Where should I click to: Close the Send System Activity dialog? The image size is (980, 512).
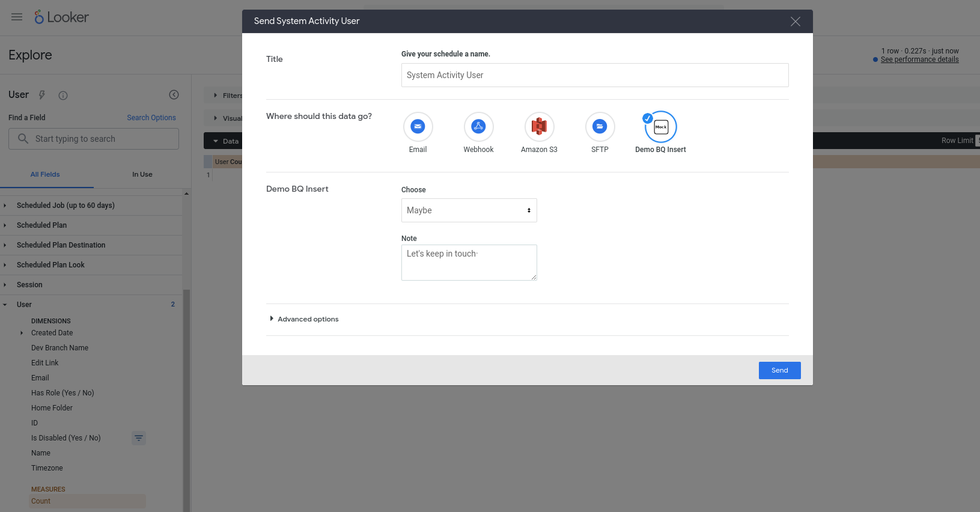pos(795,22)
